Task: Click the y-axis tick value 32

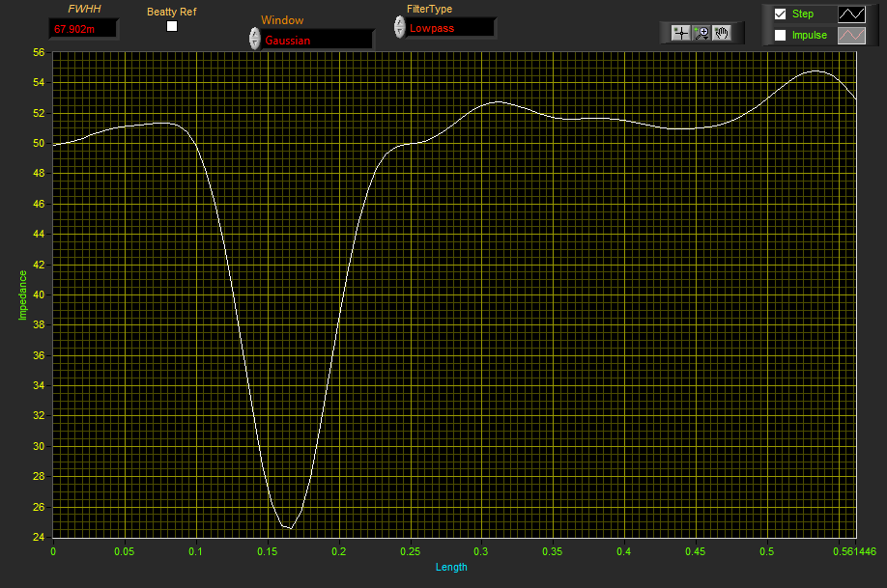Action: (39, 415)
